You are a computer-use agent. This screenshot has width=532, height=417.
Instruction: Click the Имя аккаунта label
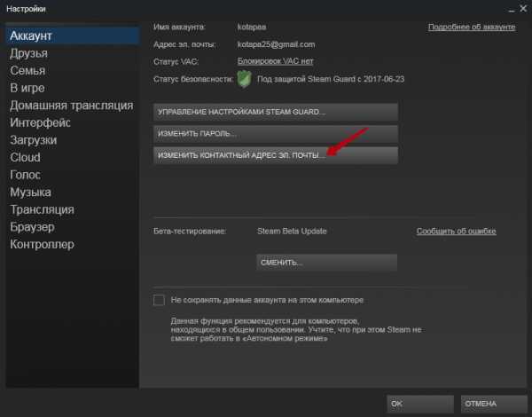click(179, 27)
